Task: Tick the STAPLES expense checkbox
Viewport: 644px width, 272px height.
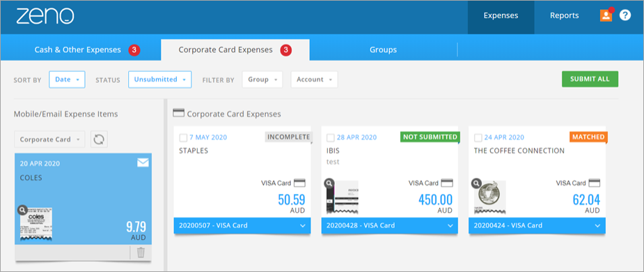Action: point(183,137)
